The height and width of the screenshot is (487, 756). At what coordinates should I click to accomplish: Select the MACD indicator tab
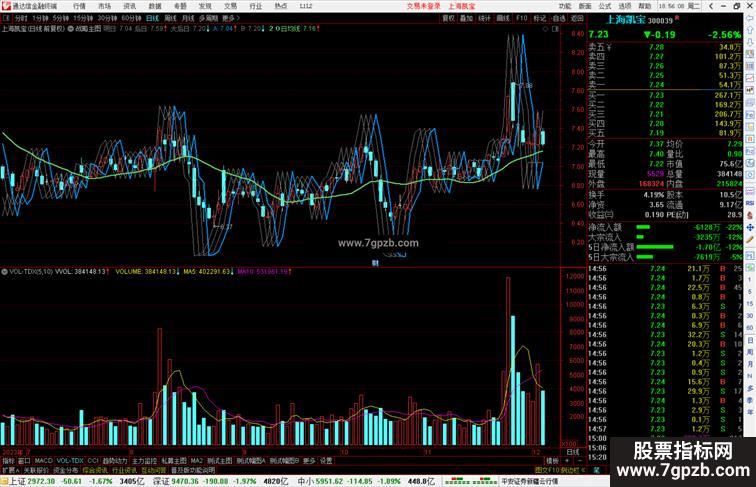(x=43, y=461)
